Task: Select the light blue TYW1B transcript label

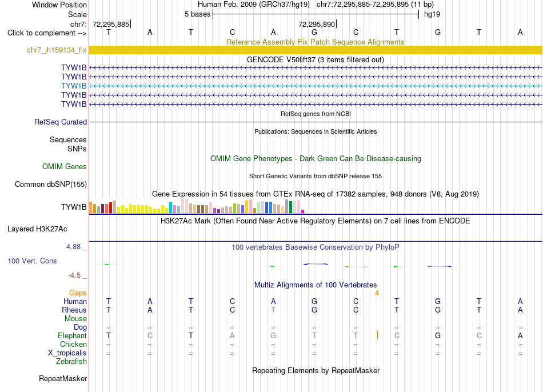Action: click(74, 86)
